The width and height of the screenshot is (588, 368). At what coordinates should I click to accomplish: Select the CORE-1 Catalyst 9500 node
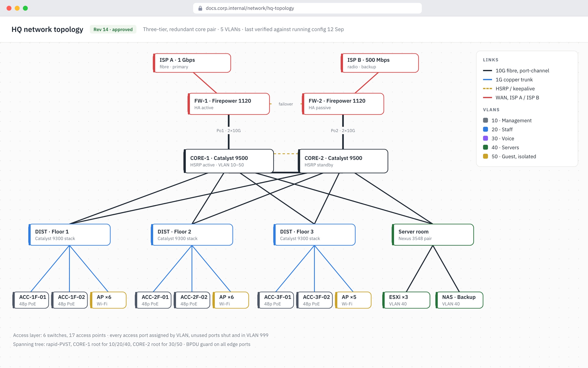pyautogui.click(x=229, y=161)
